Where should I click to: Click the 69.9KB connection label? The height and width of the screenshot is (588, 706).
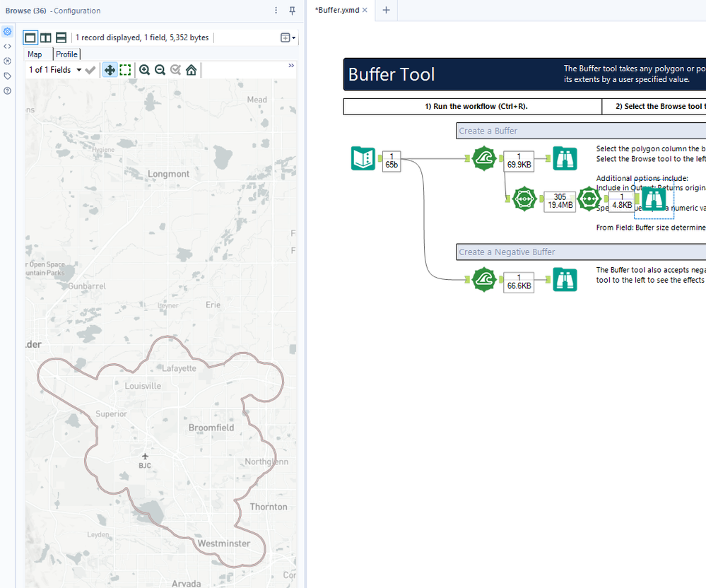point(519,160)
